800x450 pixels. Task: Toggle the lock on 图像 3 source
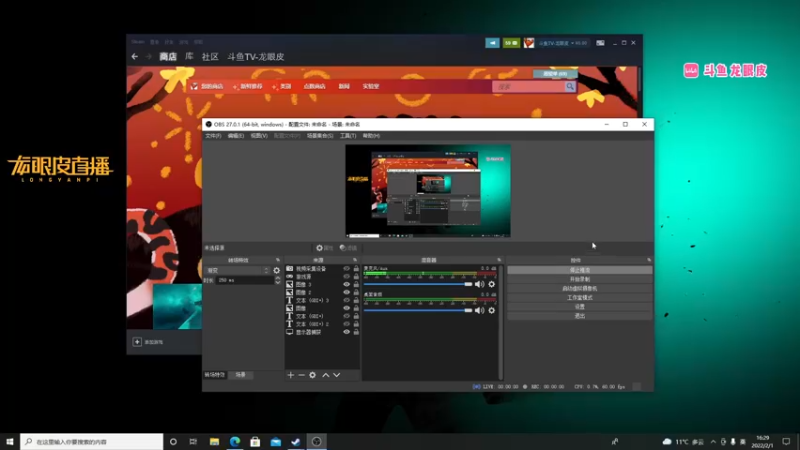(356, 284)
